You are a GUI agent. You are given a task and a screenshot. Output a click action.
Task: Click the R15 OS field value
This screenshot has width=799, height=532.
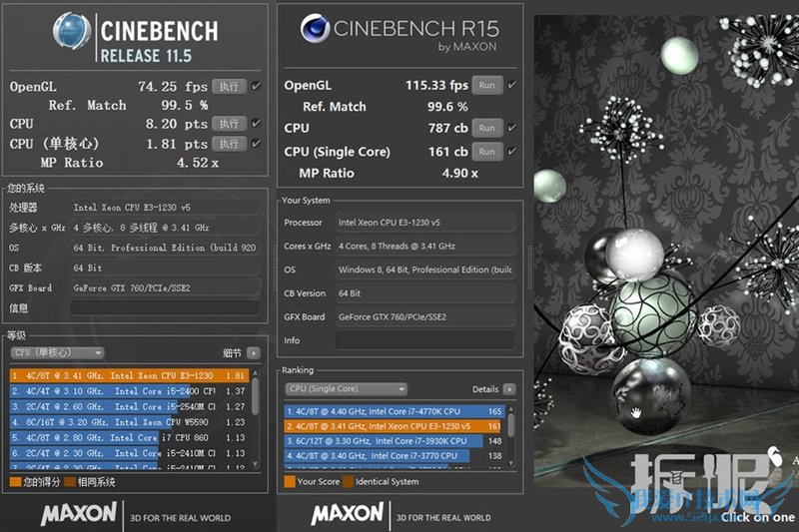[x=425, y=269]
